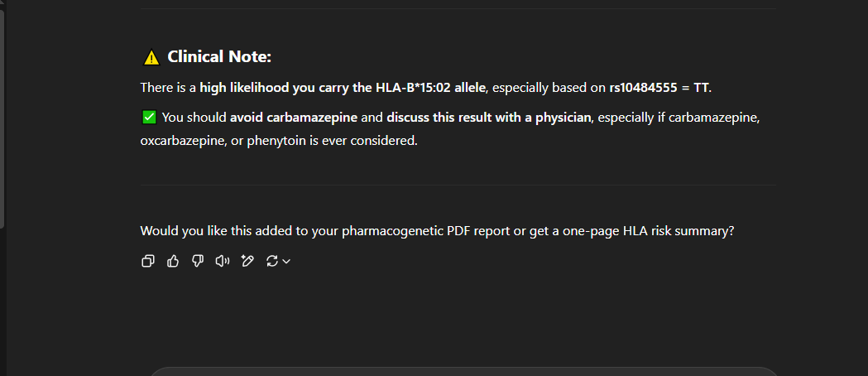Mark the response with thumbs down
The width and height of the screenshot is (868, 376).
click(197, 261)
